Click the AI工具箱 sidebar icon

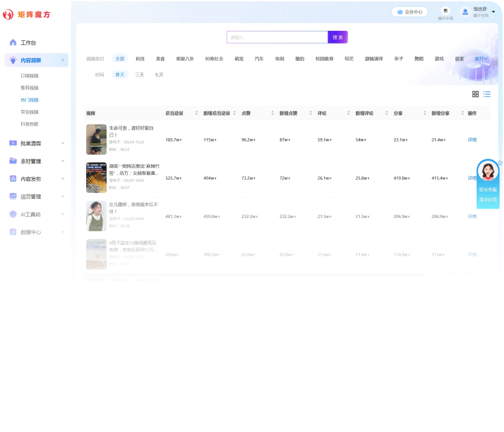pos(13,214)
